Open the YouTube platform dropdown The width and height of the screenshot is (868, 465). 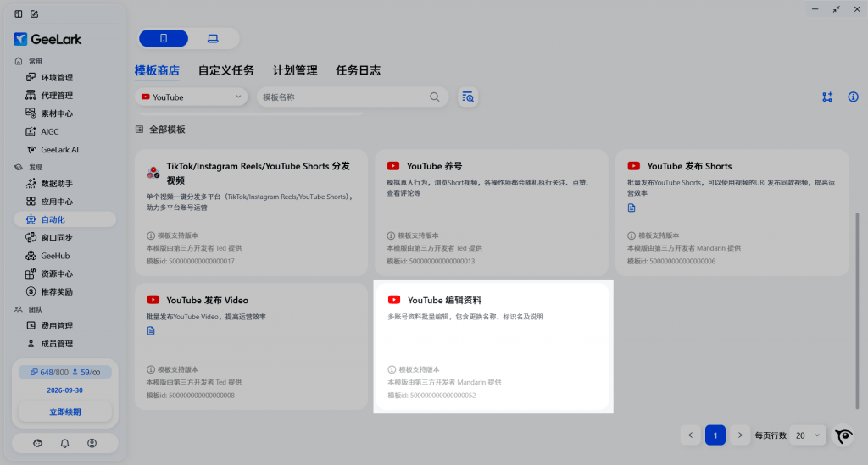pos(191,97)
